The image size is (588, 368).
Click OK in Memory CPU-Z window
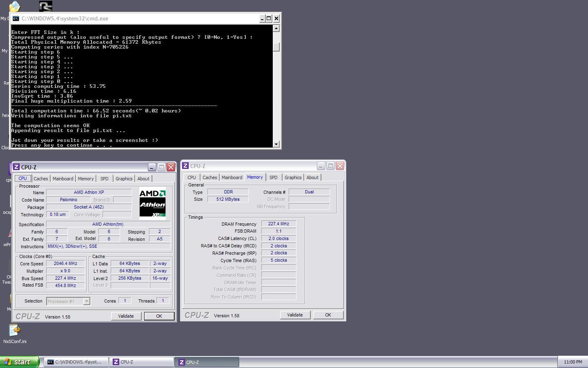[x=328, y=315]
